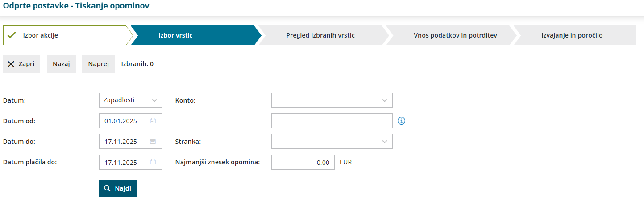Expand the Zapadlosti date type dropdown
The width and height of the screenshot is (644, 201).
pyautogui.click(x=154, y=100)
